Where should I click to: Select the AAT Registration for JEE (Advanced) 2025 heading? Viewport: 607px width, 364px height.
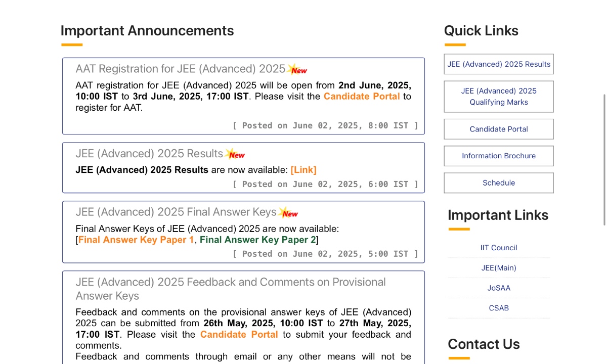tap(181, 69)
